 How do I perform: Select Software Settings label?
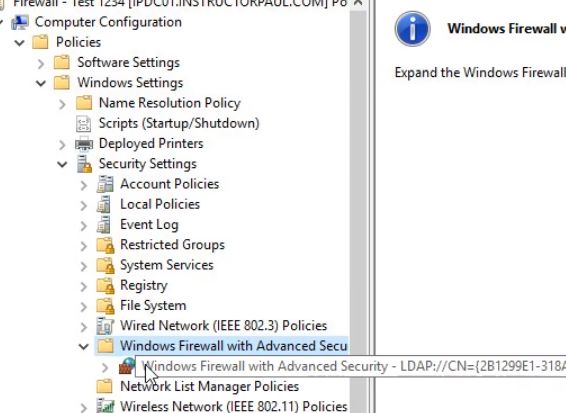point(129,62)
